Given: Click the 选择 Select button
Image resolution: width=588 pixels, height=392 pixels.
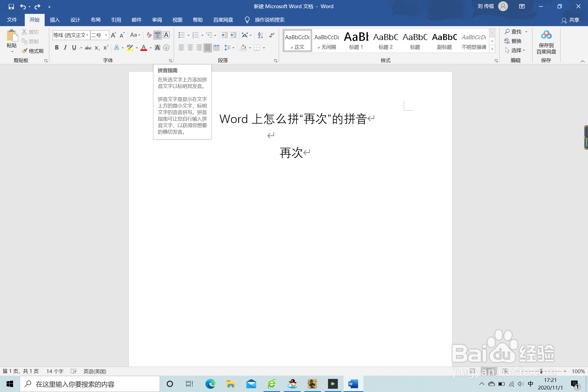Looking at the screenshot, I should tap(514, 50).
